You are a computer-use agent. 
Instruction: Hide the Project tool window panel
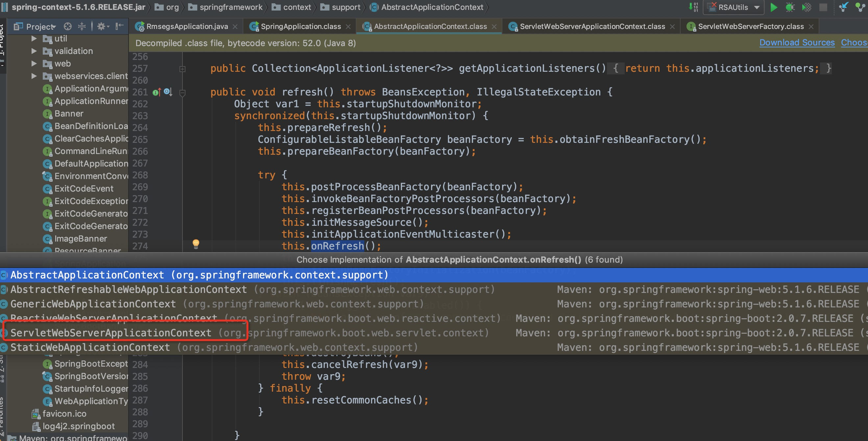point(120,26)
